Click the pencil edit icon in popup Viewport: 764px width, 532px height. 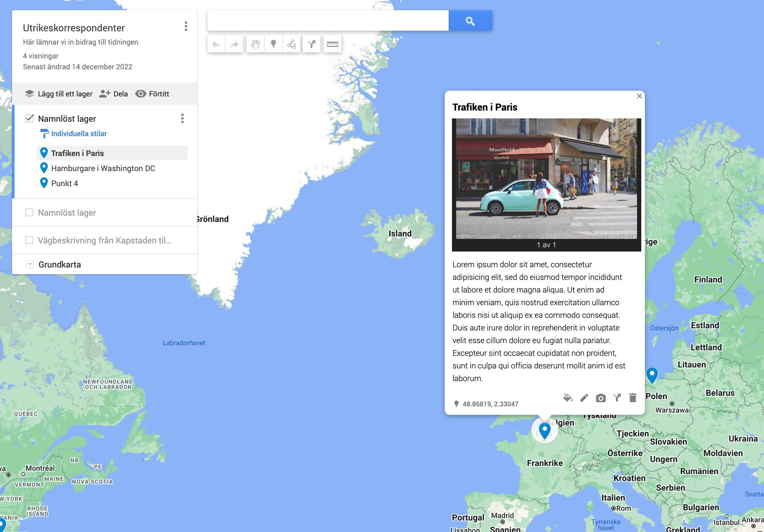click(584, 398)
